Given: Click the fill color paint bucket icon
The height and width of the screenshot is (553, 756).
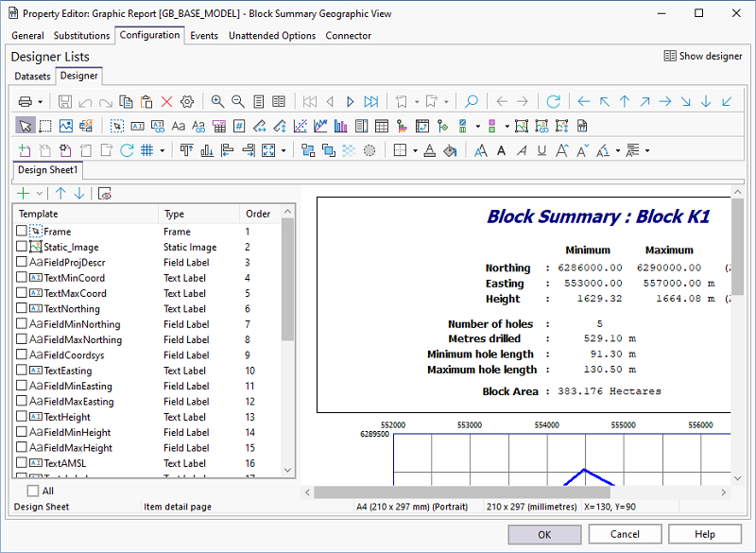Looking at the screenshot, I should coord(450,150).
